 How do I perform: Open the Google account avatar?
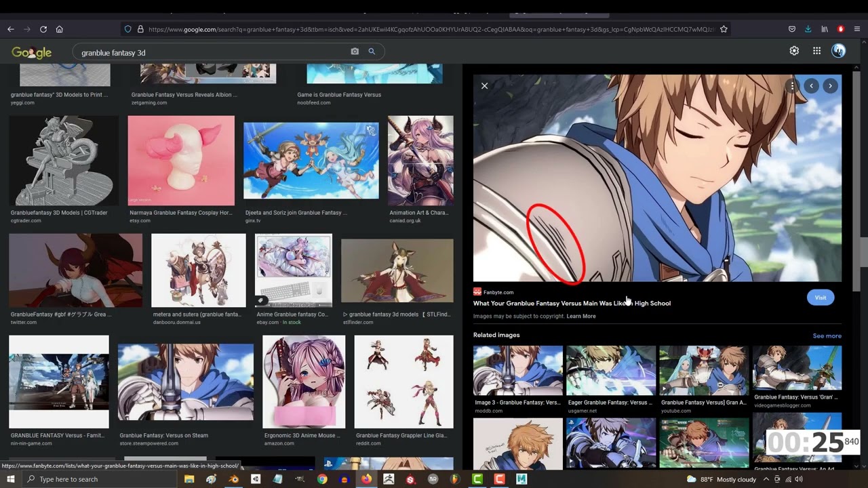click(839, 51)
